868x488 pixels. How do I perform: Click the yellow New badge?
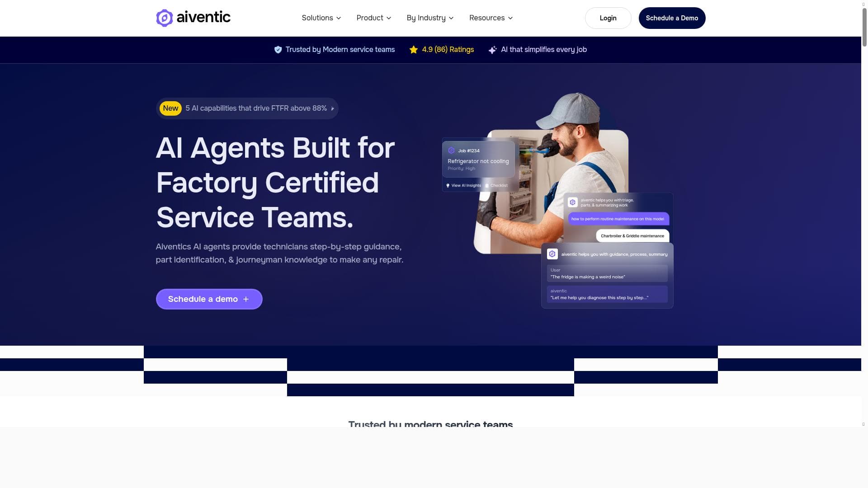[170, 108]
